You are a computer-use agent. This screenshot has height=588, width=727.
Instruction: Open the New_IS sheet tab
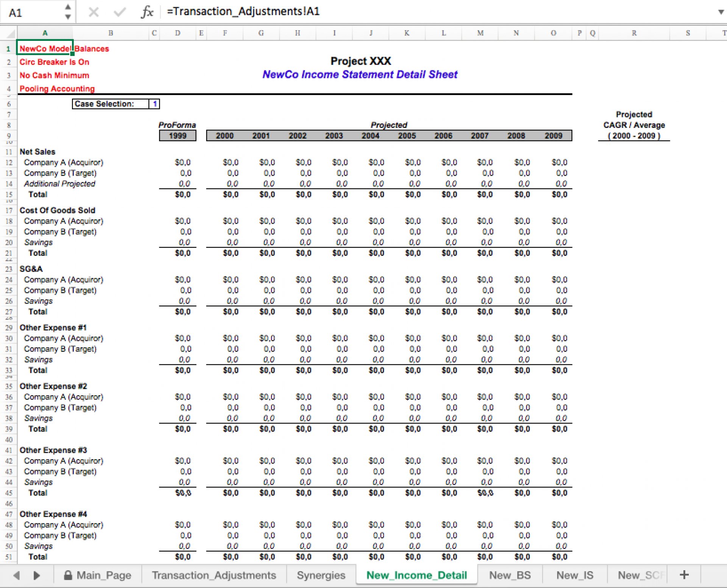pos(575,575)
